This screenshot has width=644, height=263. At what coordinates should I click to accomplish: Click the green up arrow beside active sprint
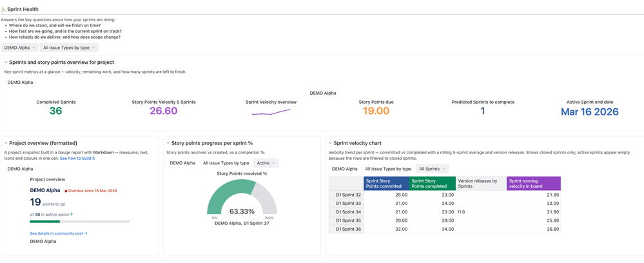pos(72,215)
